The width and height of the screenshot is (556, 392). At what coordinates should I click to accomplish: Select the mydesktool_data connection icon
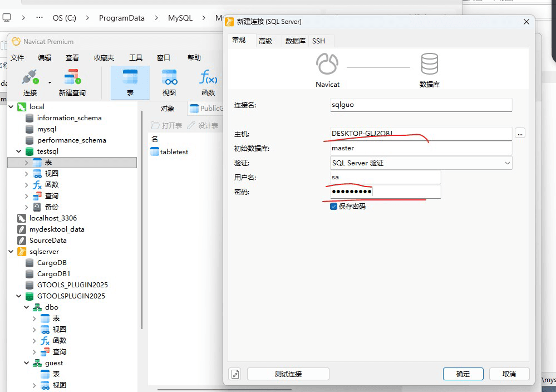(x=22, y=229)
